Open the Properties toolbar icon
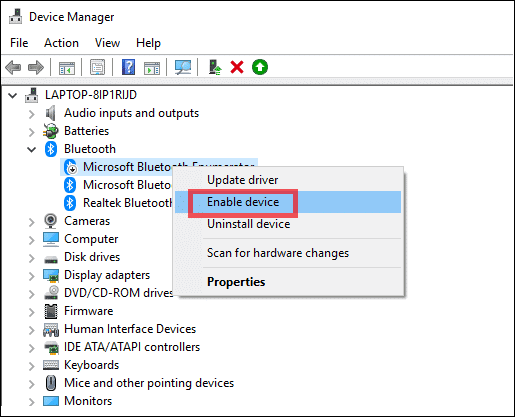The width and height of the screenshot is (515, 417). point(97,67)
